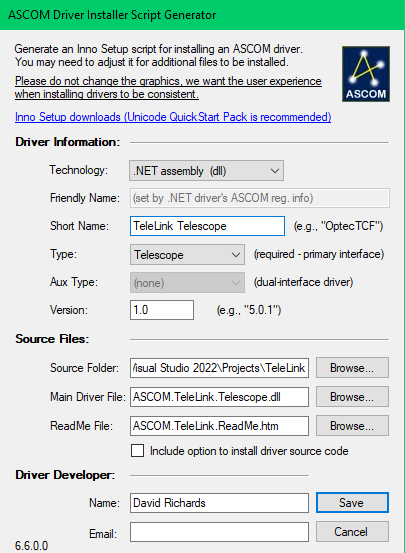Click the '(required - primary interface)' text
This screenshot has width=405, height=553.
tap(319, 254)
